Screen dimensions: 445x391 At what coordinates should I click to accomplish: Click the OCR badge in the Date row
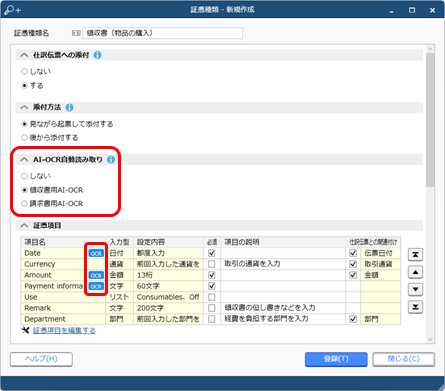(x=96, y=253)
